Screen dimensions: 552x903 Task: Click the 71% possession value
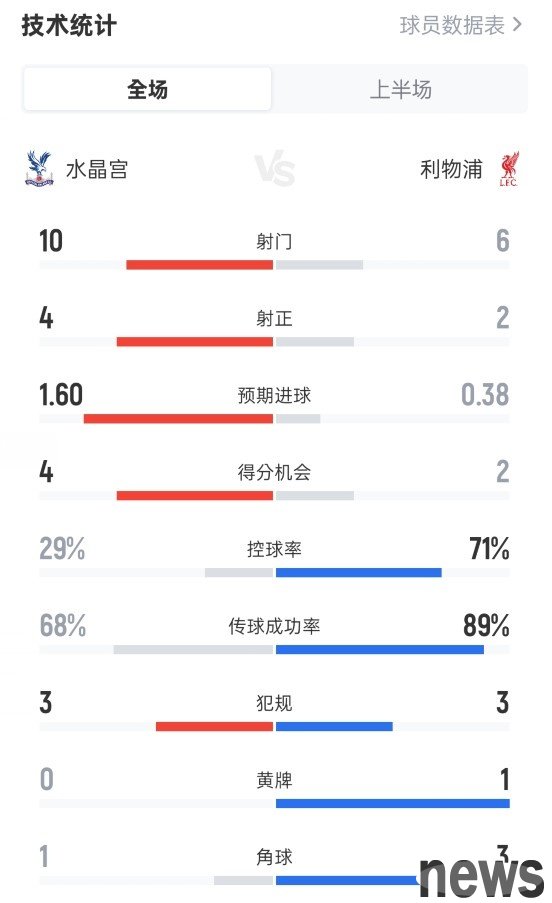(x=489, y=548)
